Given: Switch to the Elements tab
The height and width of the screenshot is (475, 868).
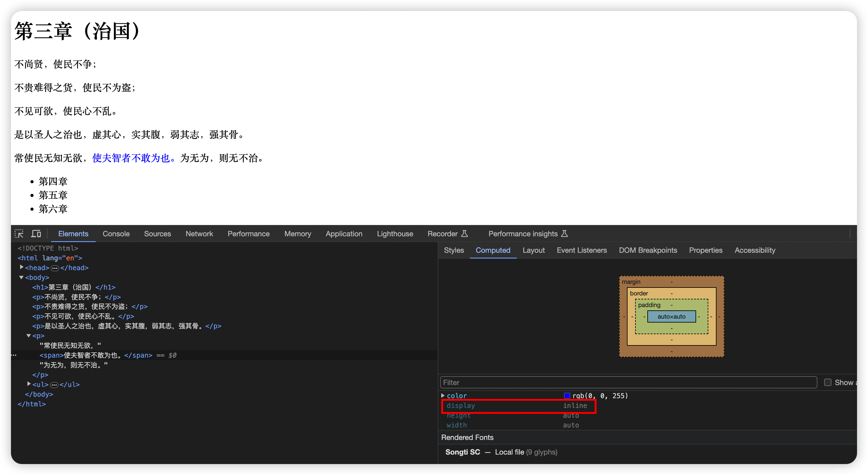Looking at the screenshot, I should tap(73, 234).
